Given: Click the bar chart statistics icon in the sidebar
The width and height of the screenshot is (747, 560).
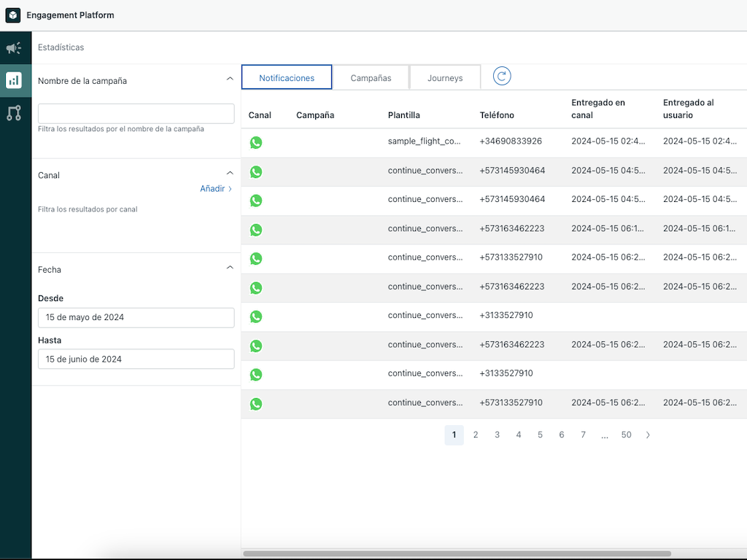Looking at the screenshot, I should (x=13, y=80).
